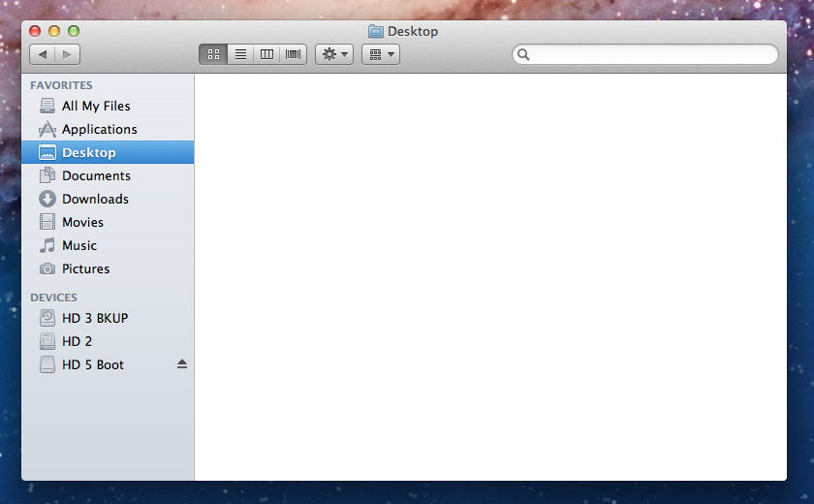Switch to icon view
814x504 pixels.
(213, 54)
